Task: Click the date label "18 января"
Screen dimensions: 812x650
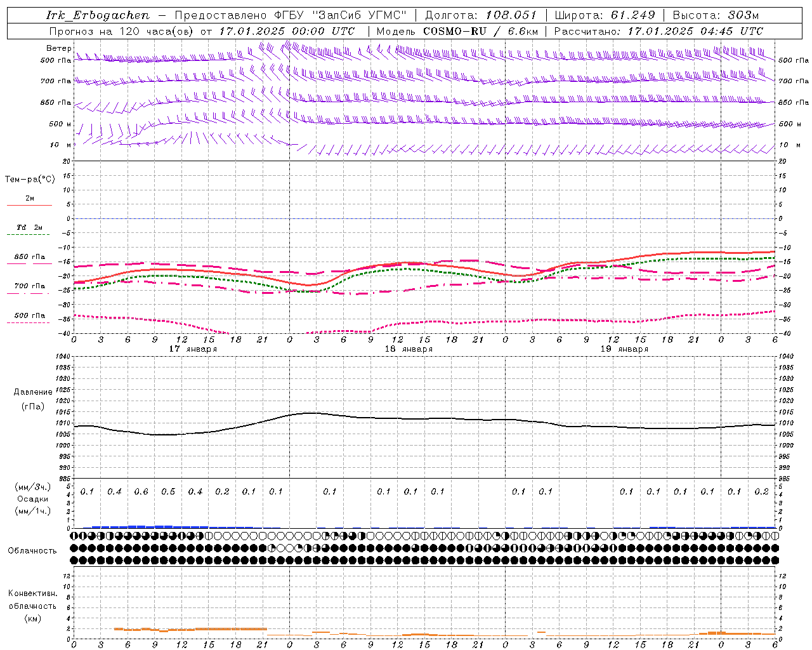Action: point(409,349)
